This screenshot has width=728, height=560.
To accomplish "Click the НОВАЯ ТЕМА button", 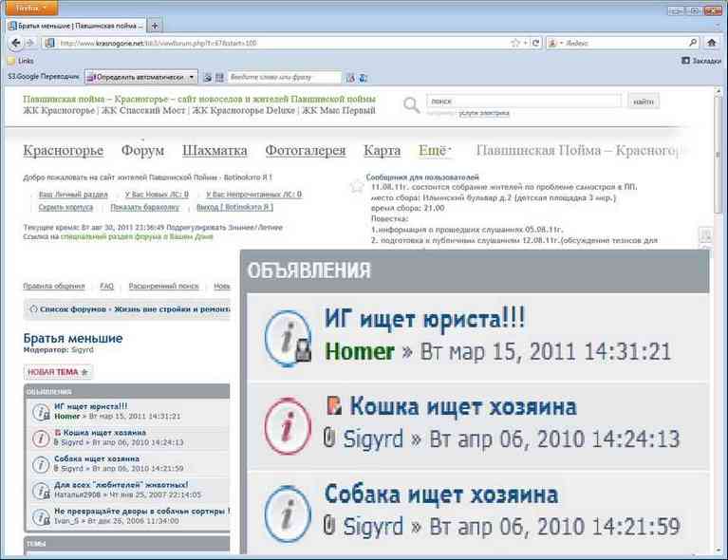I will 58,372.
